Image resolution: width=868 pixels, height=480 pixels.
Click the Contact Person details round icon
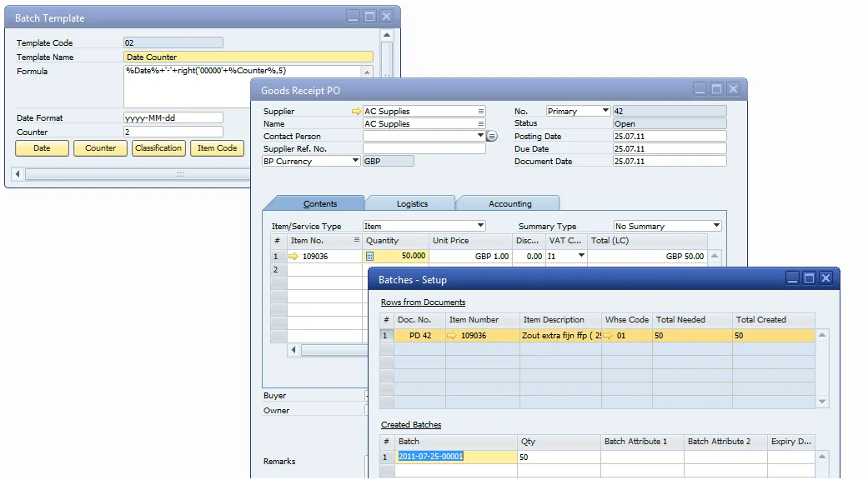(x=492, y=136)
